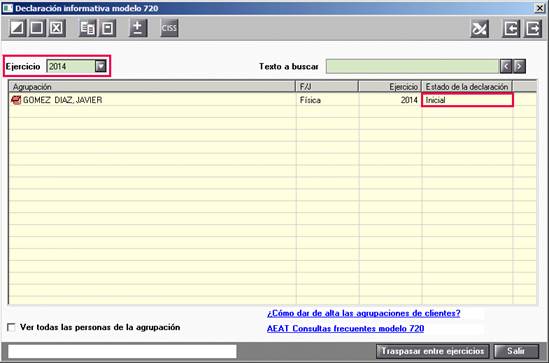This screenshot has height=363, width=549.
Task: Close the Declaración informativa modelo 720 window
Action: [x=540, y=8]
